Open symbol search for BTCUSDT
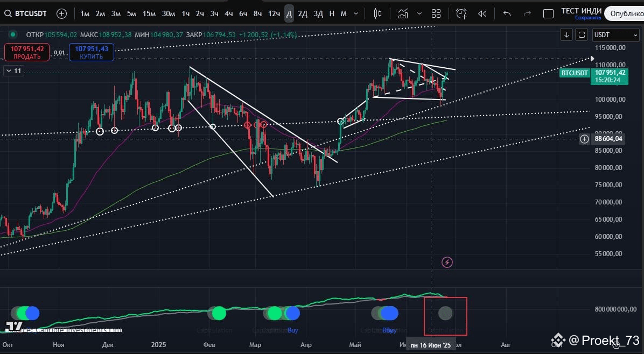Screen dimensions: 644x354 (x=25, y=13)
